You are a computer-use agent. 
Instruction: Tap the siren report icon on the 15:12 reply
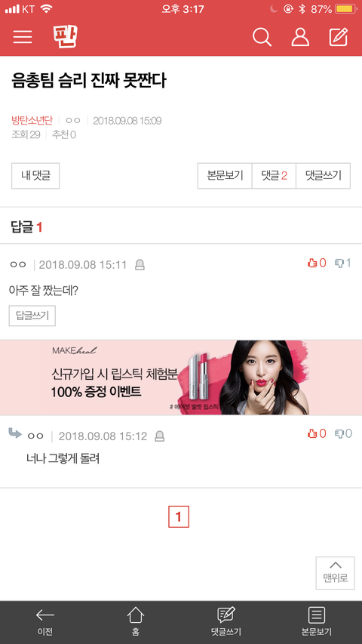160,436
